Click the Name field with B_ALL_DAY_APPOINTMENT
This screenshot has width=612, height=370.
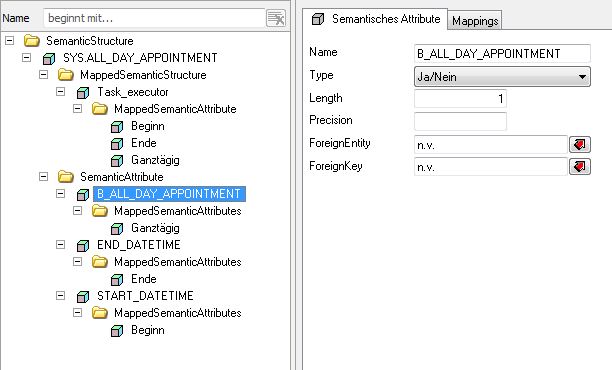point(502,53)
